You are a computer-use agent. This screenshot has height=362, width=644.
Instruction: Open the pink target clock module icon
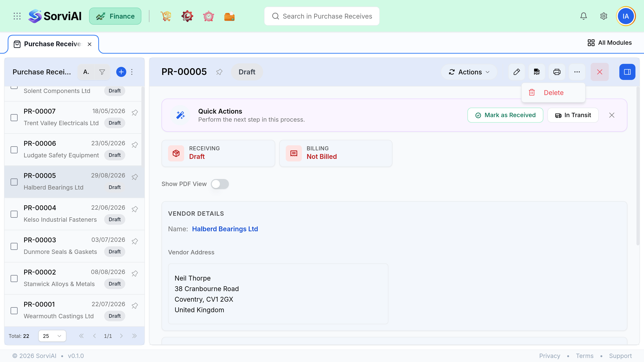point(208,16)
